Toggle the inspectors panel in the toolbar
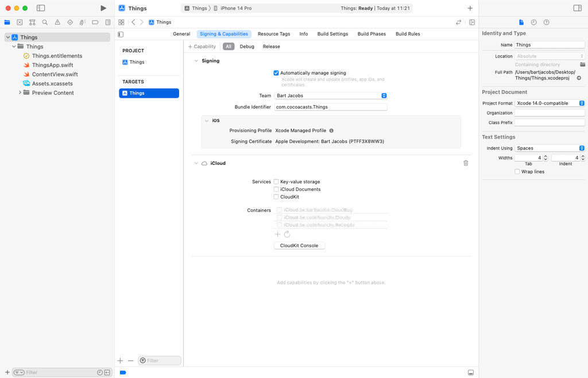The height and width of the screenshot is (378, 588). 578,8
